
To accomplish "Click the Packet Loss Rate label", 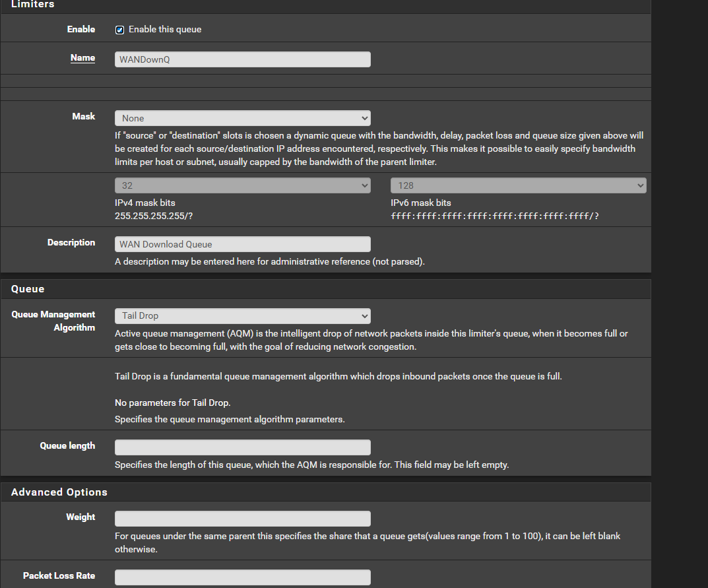I will [59, 576].
